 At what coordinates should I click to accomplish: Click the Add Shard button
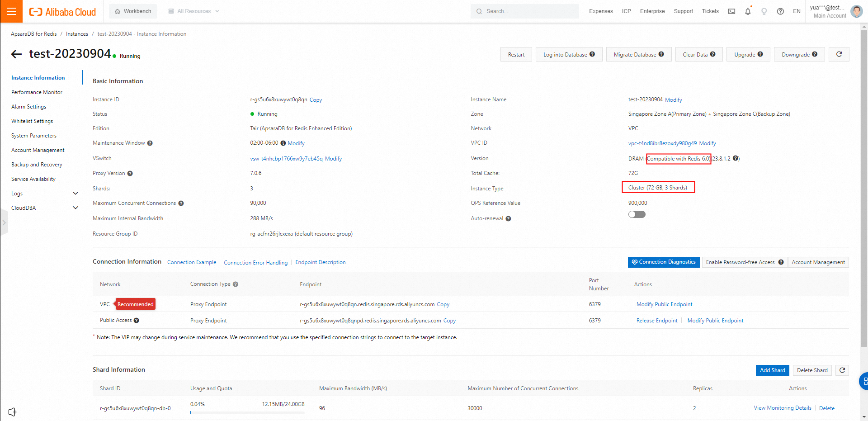click(x=773, y=370)
